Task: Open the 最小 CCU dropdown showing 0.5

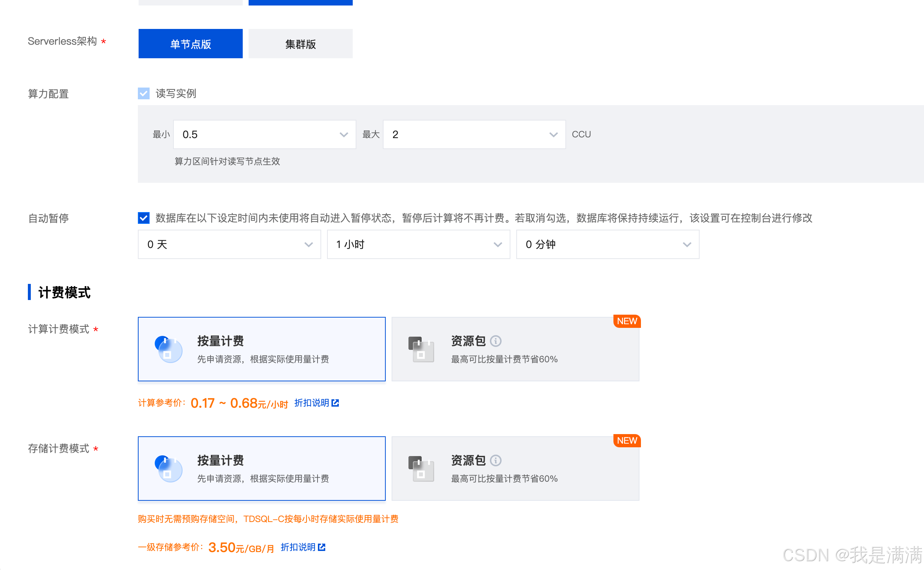Action: tap(264, 134)
